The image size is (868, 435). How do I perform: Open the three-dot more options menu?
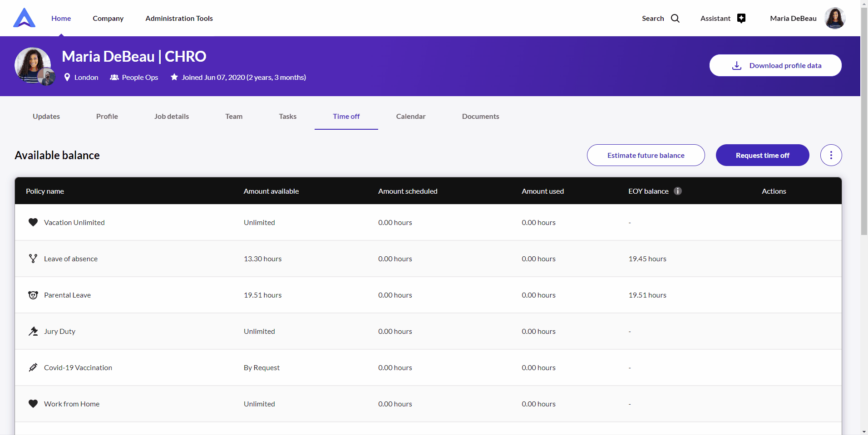click(x=831, y=155)
